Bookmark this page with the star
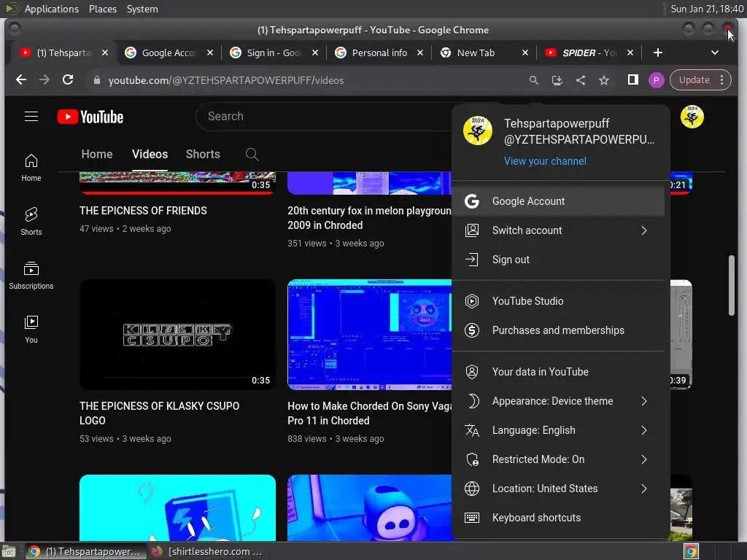Viewport: 747px width, 560px height. click(604, 80)
